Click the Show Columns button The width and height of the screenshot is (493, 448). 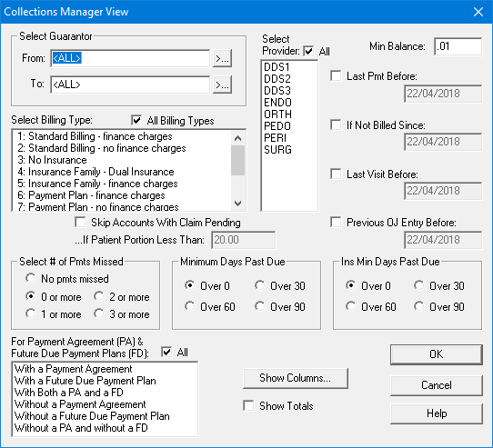(x=296, y=378)
